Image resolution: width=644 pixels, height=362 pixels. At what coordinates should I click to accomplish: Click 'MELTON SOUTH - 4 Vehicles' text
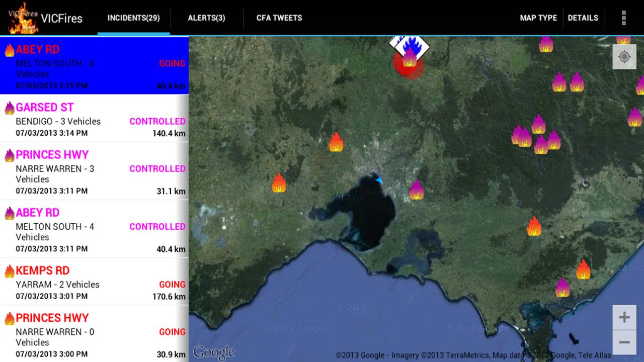pos(55,232)
